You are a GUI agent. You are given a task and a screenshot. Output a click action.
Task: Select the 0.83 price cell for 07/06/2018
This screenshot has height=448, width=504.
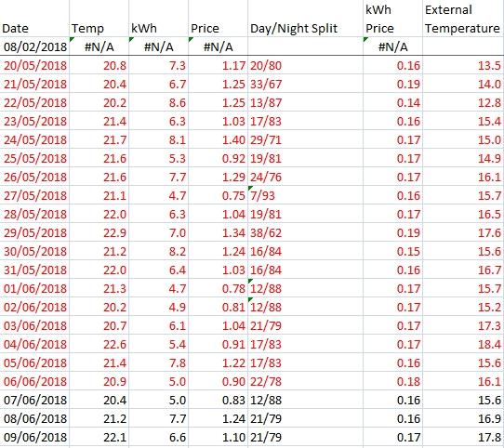click(x=218, y=400)
